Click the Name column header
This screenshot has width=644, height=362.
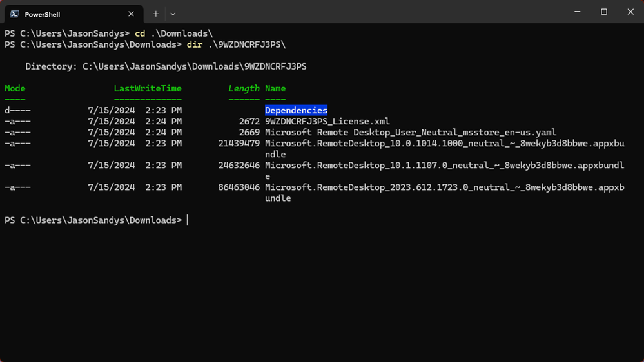(x=275, y=89)
